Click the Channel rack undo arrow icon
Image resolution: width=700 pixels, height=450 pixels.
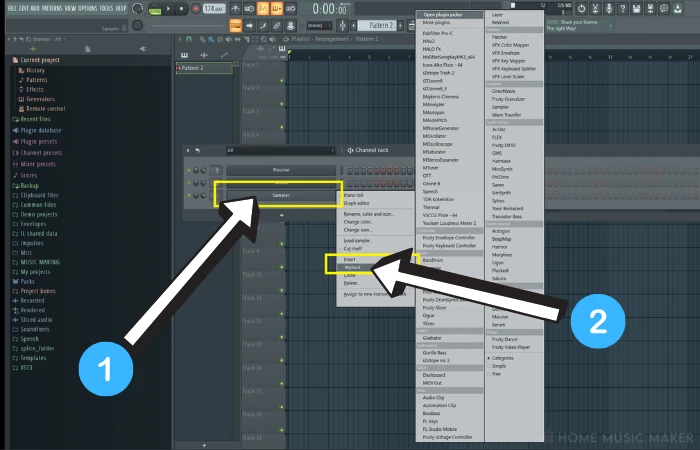point(197,150)
